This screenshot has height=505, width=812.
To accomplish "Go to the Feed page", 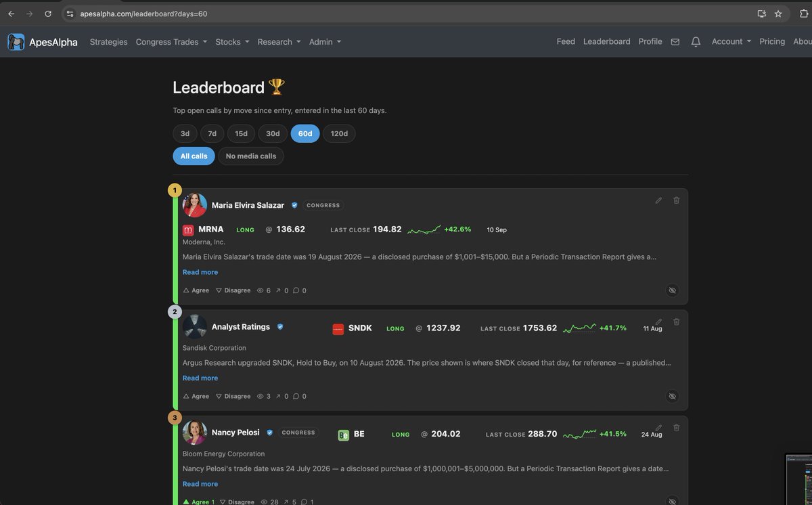I will pos(566,42).
